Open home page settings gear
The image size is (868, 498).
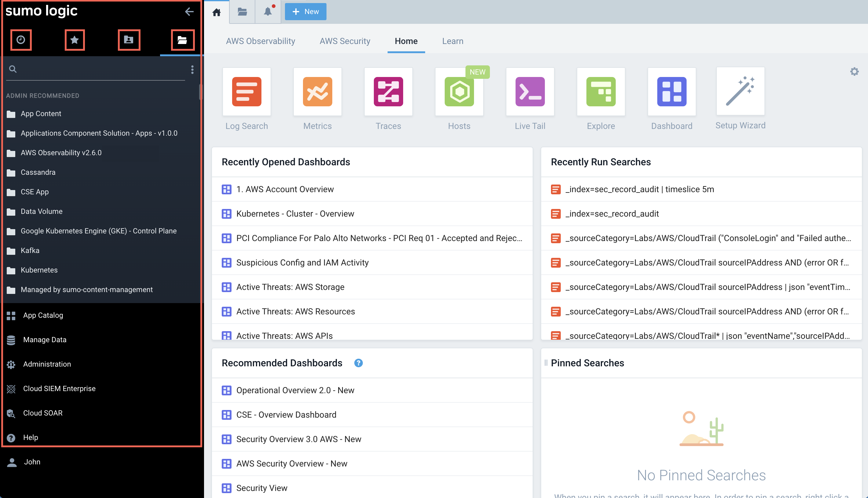854,71
